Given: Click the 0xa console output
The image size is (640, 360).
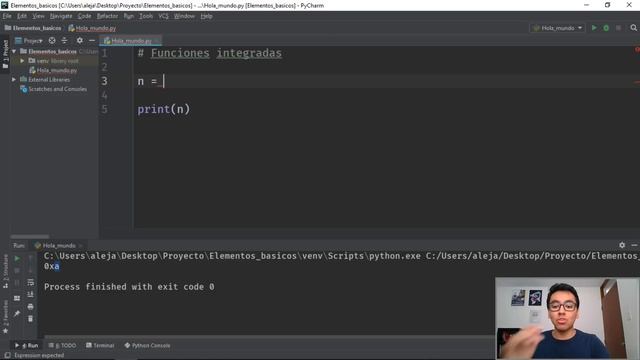Looking at the screenshot, I should [52, 266].
